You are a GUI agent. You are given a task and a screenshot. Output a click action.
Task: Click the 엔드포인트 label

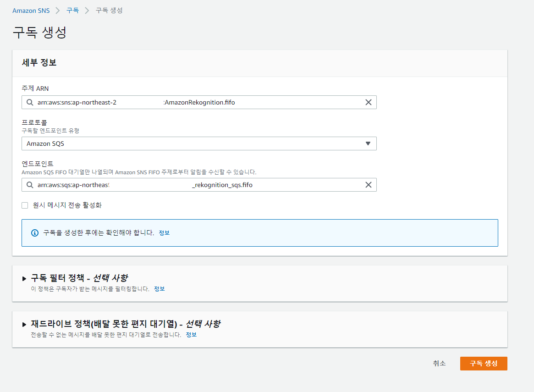pos(38,164)
